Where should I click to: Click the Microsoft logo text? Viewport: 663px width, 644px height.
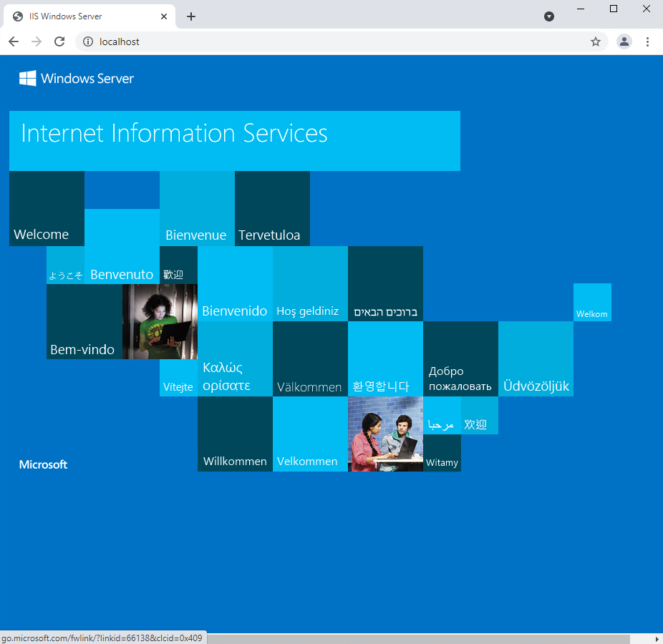pos(43,464)
